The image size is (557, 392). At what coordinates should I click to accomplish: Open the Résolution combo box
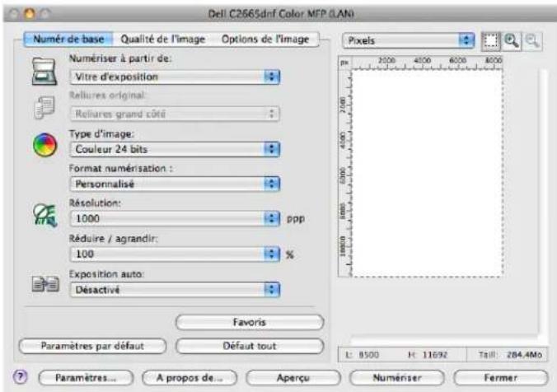click(x=175, y=218)
